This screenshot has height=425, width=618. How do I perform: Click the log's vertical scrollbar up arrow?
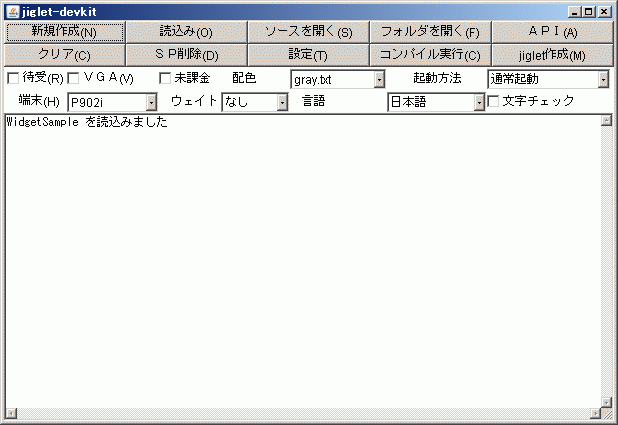(607, 121)
